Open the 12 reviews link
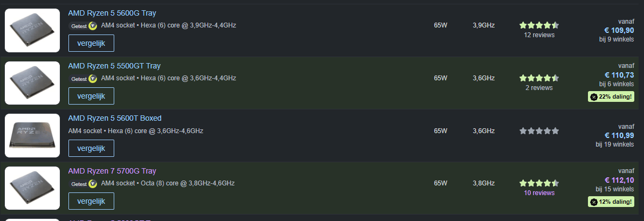This screenshot has height=221, width=644. click(x=539, y=35)
